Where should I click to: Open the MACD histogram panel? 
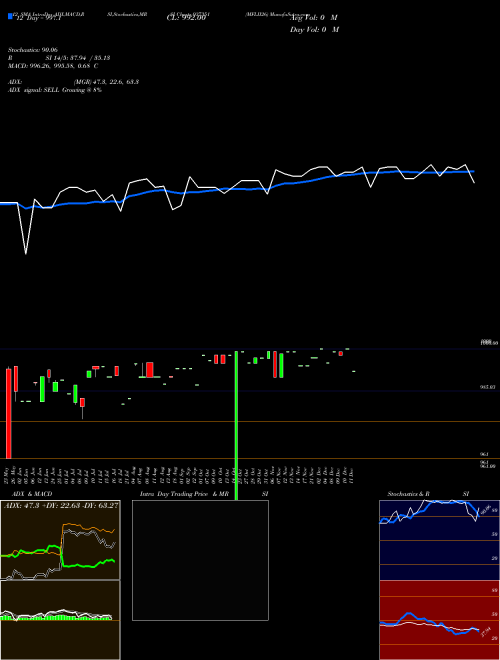60,620
